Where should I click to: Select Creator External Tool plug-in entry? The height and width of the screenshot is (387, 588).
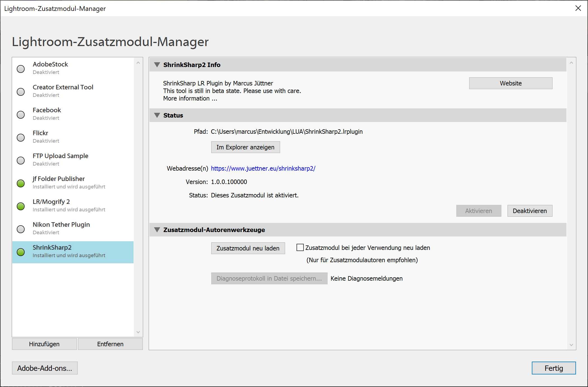(x=73, y=91)
